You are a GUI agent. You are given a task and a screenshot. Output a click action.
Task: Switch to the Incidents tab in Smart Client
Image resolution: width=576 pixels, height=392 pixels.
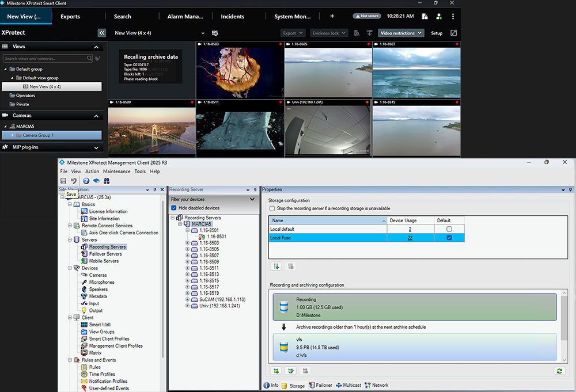click(x=232, y=17)
